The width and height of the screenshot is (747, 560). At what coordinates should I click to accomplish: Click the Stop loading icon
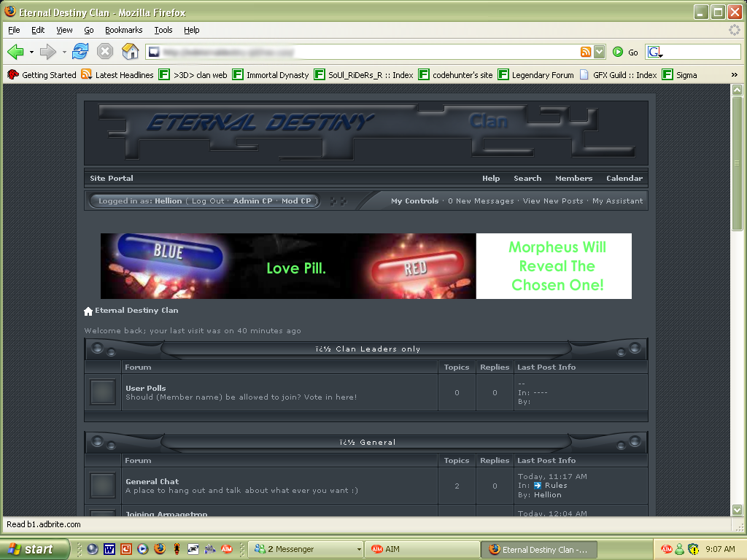(105, 51)
